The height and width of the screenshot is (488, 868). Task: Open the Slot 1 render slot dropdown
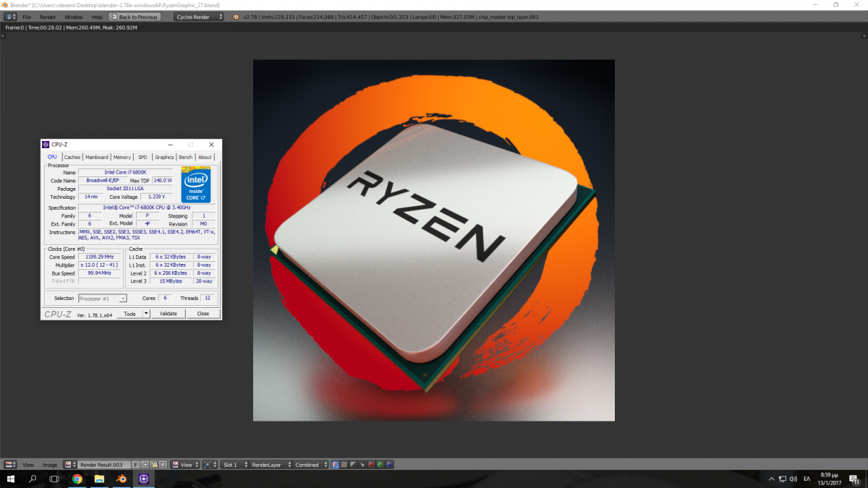tap(234, 465)
